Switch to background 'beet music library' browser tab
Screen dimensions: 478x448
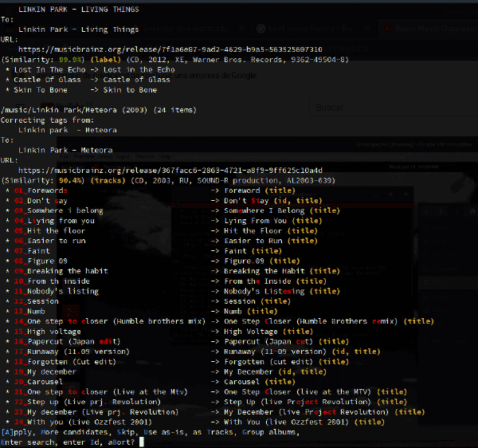(313, 29)
